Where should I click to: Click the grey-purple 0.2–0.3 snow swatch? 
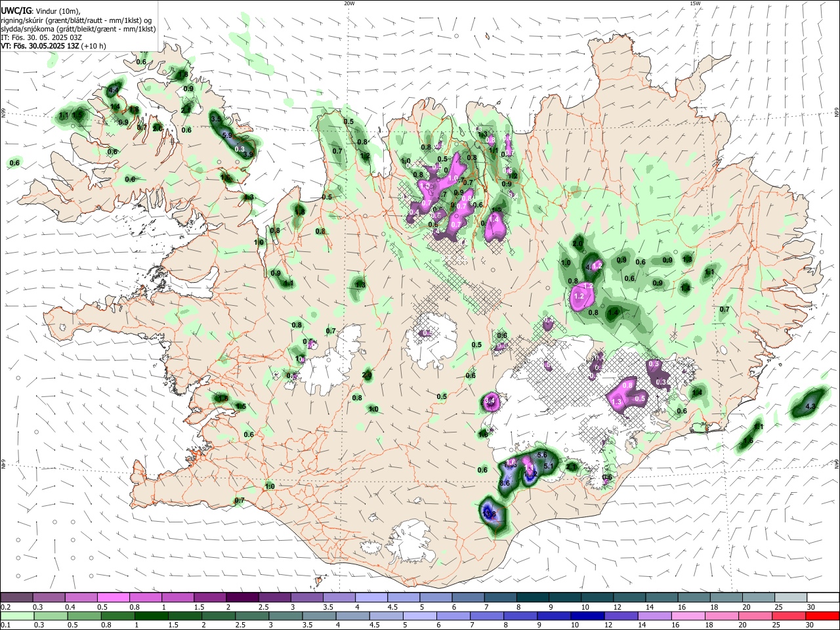(17, 598)
